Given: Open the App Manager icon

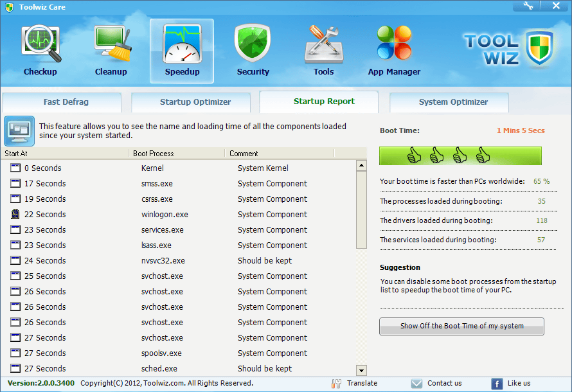Looking at the screenshot, I should 395,43.
